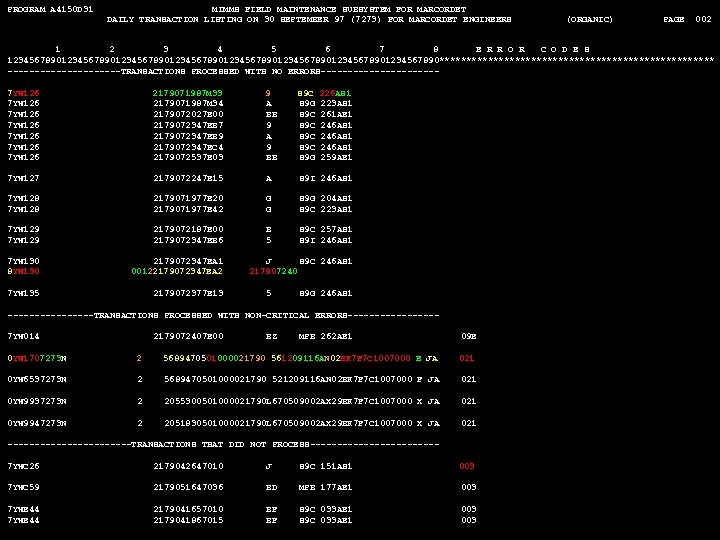The height and width of the screenshot is (540, 720).
Task: Click the '09E' error code
Action: pyautogui.click(x=468, y=336)
